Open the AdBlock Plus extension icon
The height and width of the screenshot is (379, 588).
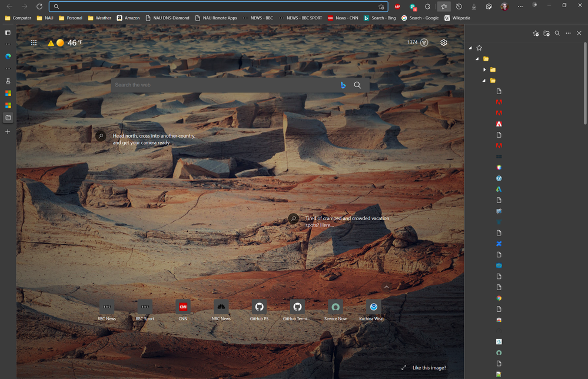[397, 6]
